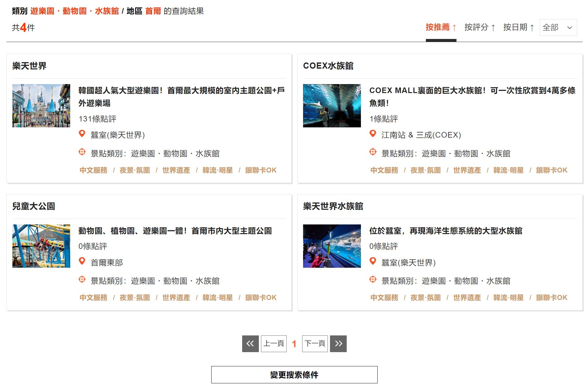
Task: Open headline 韓國超人氣大型遊樂園
Action: click(182, 97)
